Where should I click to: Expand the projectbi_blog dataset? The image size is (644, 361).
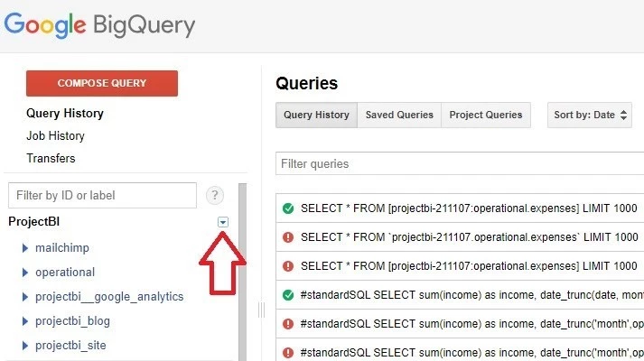pos(25,321)
